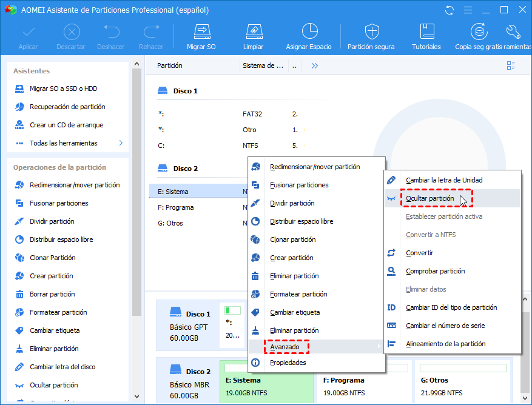Image resolution: width=532 pixels, height=405 pixels.
Task: Open Propiedades from context menu
Action: [x=316, y=363]
